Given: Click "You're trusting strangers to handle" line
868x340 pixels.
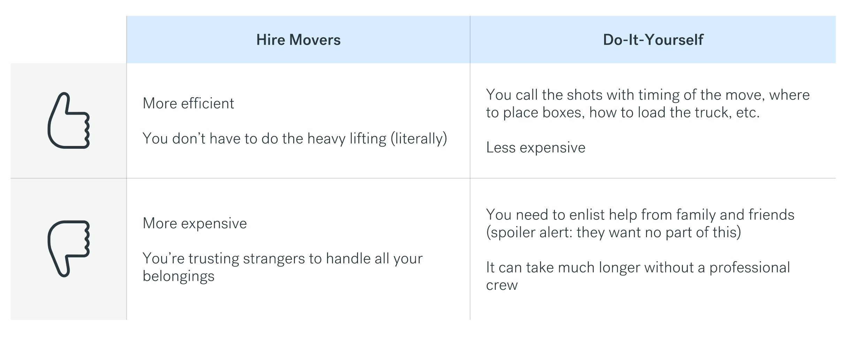Looking at the screenshot, I should (282, 258).
